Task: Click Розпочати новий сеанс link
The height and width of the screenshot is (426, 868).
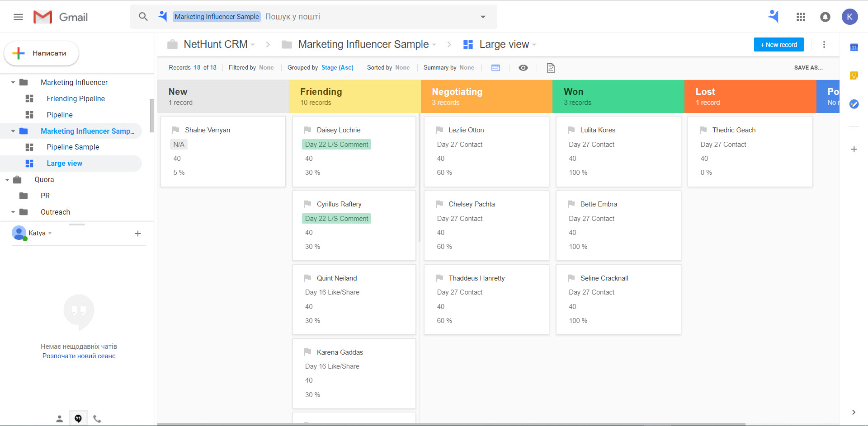Action: pyautogui.click(x=79, y=356)
